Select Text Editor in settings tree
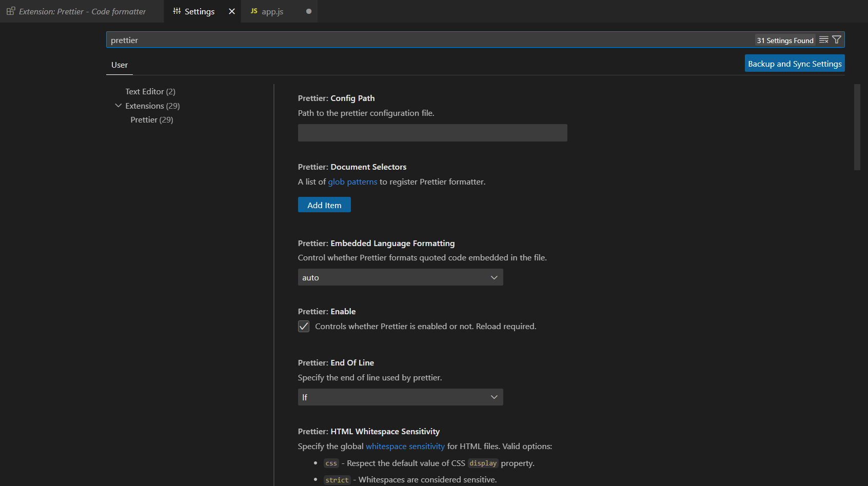Viewport: 868px width, 486px height. click(x=150, y=92)
